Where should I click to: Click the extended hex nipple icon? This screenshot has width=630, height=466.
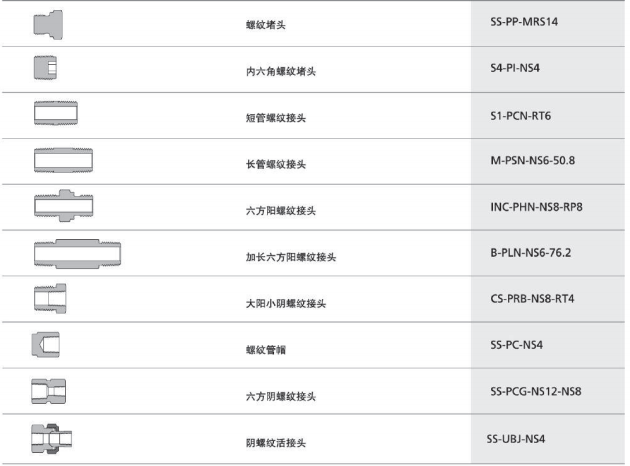[78, 251]
